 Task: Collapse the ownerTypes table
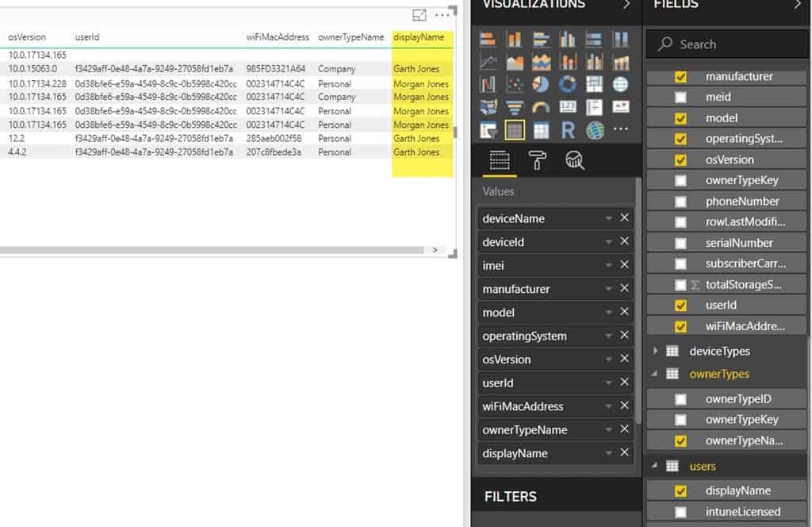coord(655,374)
